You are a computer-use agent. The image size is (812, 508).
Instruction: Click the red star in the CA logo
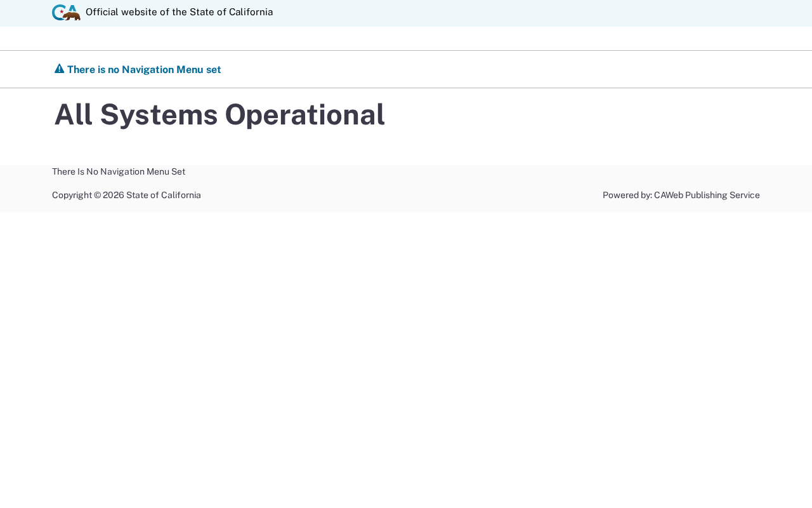click(62, 11)
